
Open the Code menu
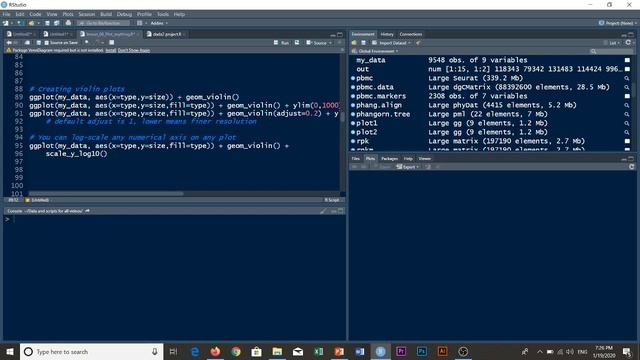pyautogui.click(x=35, y=14)
